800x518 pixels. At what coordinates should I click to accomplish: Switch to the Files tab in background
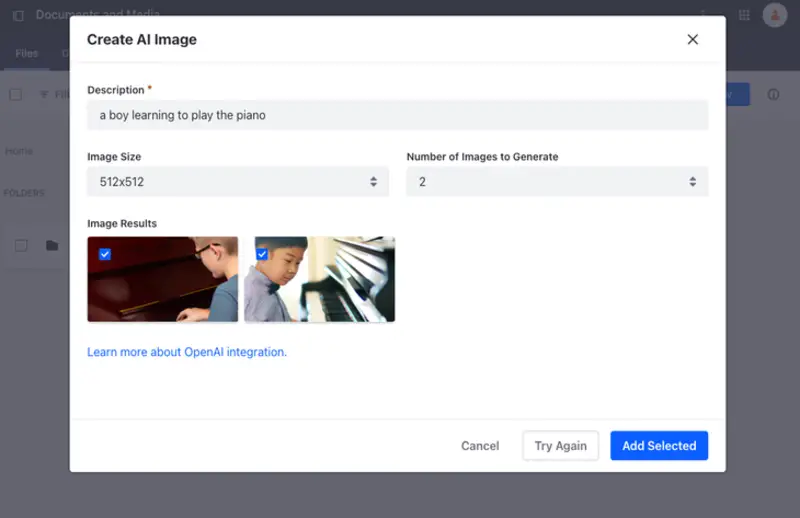coord(27,53)
